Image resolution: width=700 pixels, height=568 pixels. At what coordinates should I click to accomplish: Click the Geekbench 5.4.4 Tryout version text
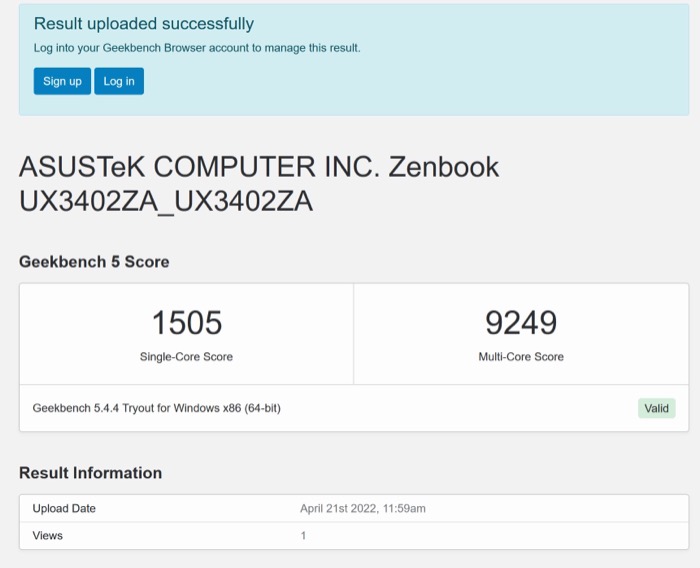click(156, 408)
